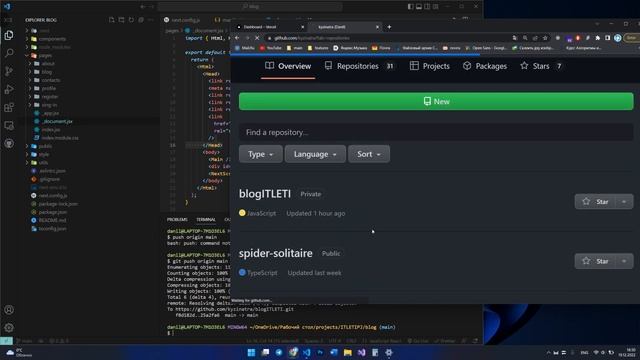Open the Extensions view in VS Code
The image size is (640, 360).
tap(9, 107)
